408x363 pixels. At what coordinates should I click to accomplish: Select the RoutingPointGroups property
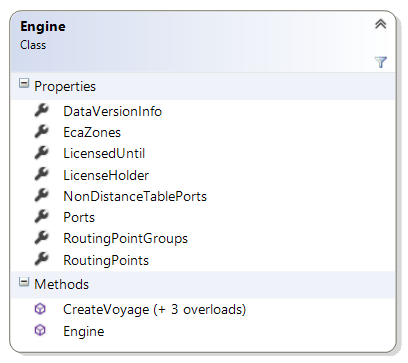[x=125, y=239]
